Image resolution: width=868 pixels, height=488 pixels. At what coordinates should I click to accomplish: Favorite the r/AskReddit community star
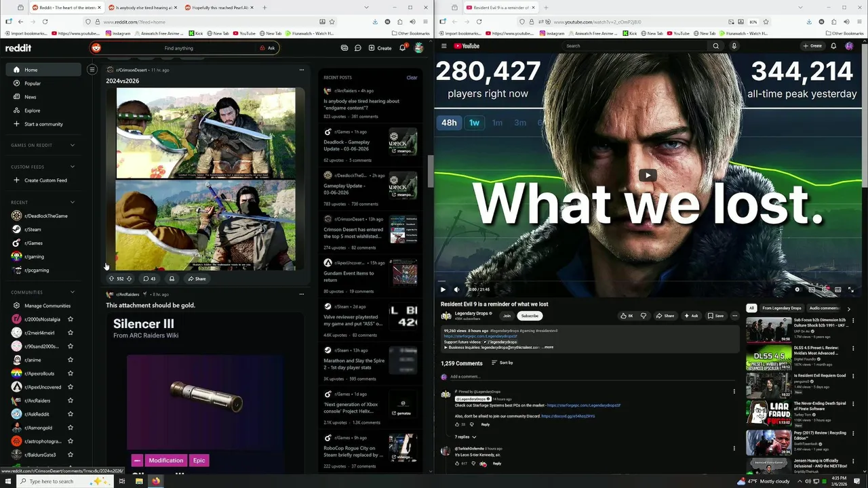click(x=71, y=414)
